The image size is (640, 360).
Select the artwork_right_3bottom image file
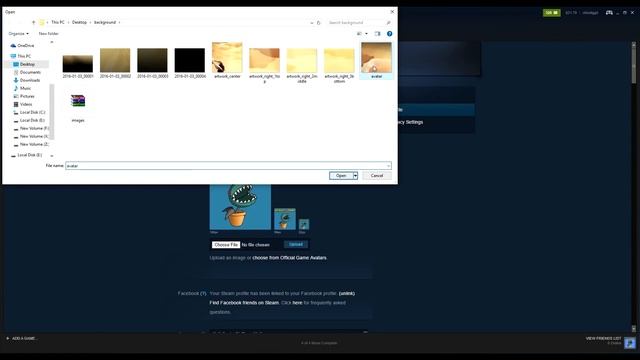(339, 64)
